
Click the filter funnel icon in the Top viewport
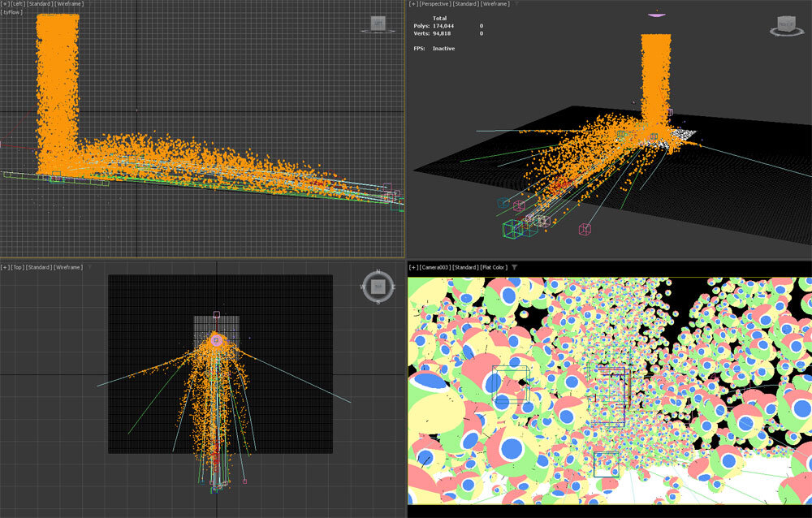click(x=89, y=268)
